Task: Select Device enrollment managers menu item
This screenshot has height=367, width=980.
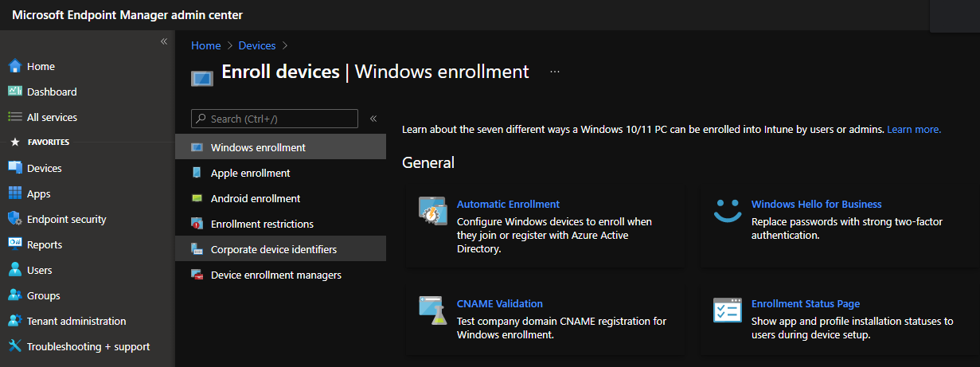Action: [x=281, y=275]
